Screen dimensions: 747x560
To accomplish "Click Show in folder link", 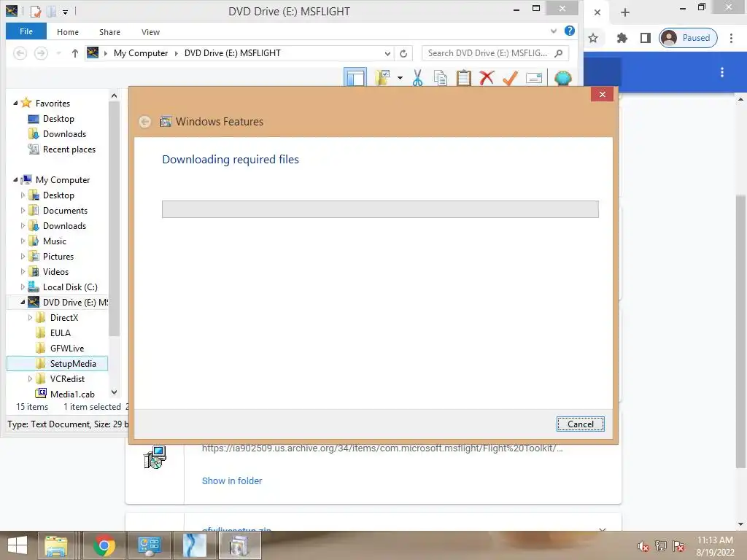I will [232, 481].
